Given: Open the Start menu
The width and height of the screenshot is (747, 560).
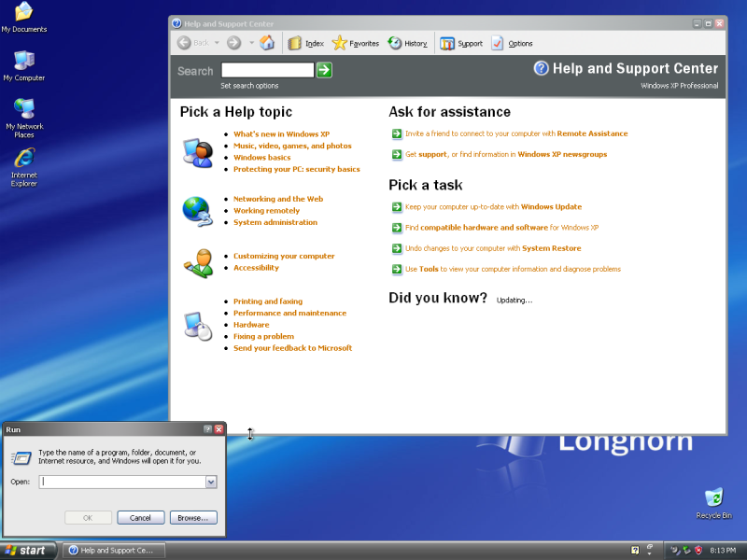Looking at the screenshot, I should [26, 550].
